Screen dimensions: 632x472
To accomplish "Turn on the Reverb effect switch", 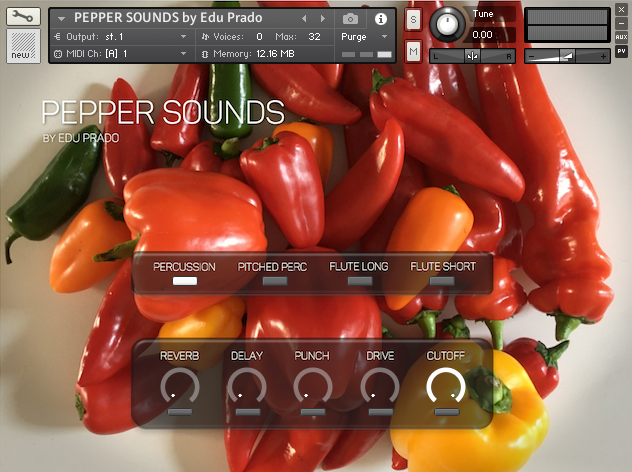I will tap(180, 411).
